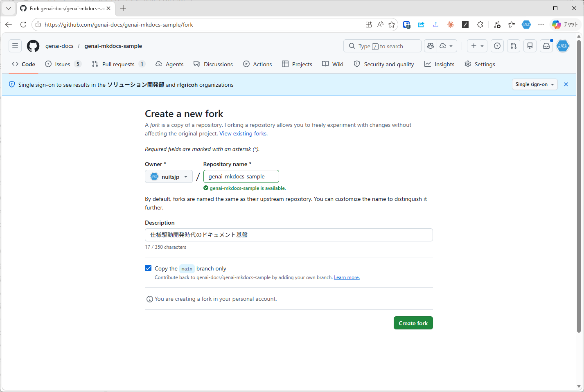Open the Single sign-on dropdown

tap(534, 84)
